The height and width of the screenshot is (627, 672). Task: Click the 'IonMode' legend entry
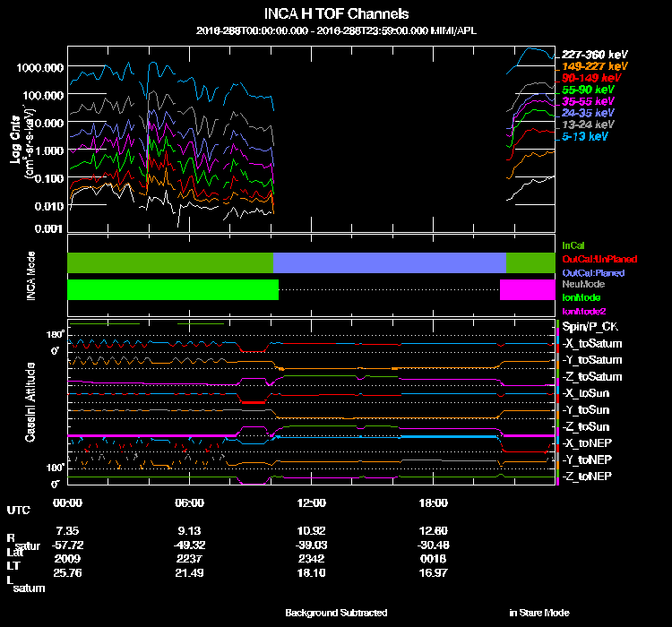point(582,297)
